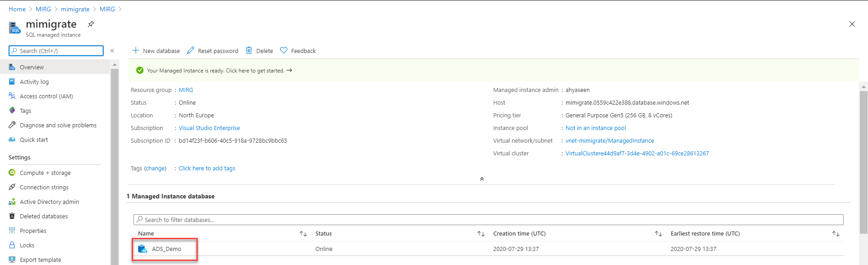Sort databases by Name column
Viewport: 868px width, 265px height.
[x=303, y=234]
